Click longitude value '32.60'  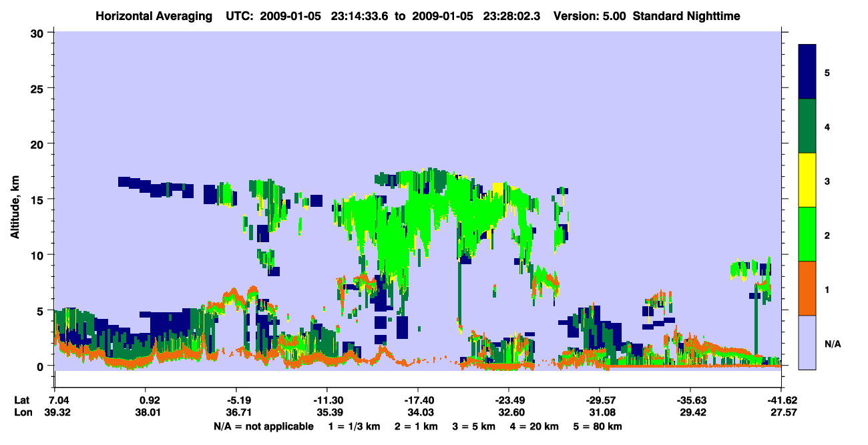point(511,413)
